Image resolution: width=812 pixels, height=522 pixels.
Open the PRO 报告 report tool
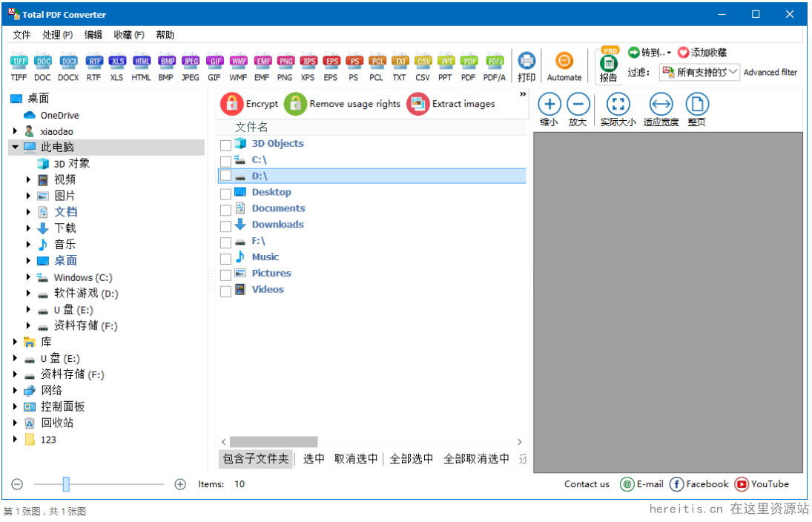pyautogui.click(x=609, y=65)
